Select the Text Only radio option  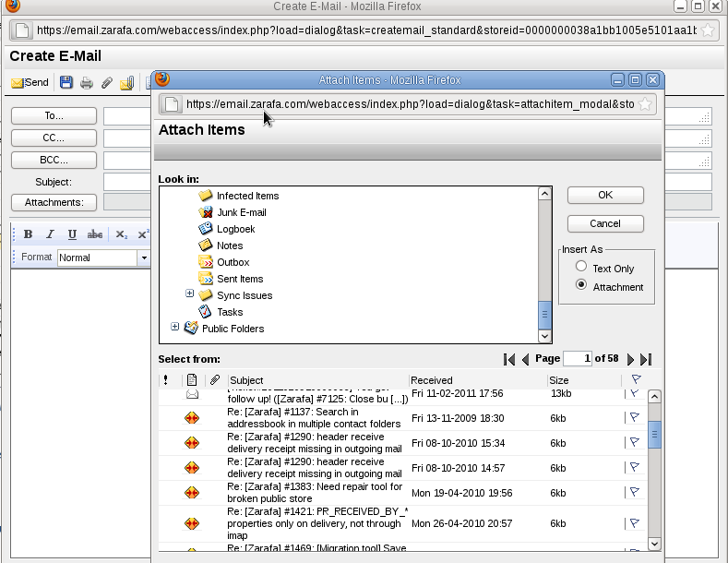581,267
